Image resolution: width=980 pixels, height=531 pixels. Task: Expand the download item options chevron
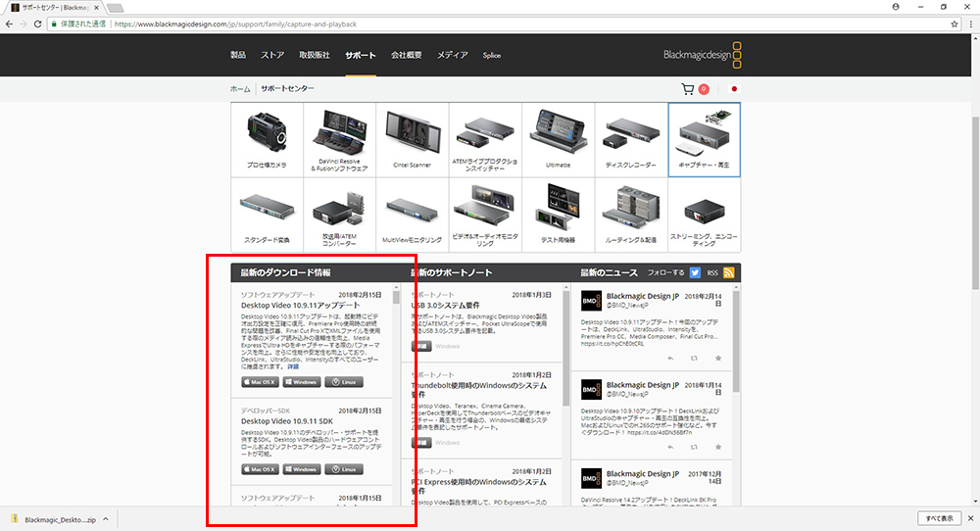tap(106, 519)
